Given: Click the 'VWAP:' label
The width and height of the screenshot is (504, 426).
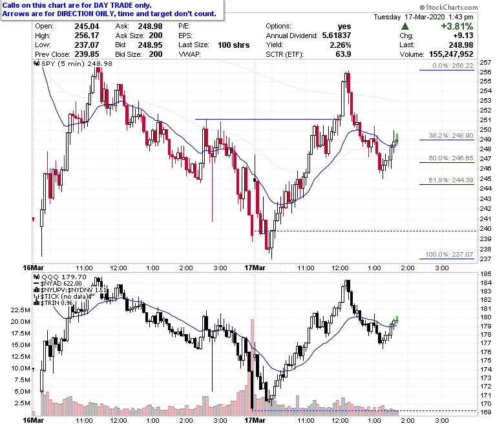Looking at the screenshot, I should click(x=189, y=54).
